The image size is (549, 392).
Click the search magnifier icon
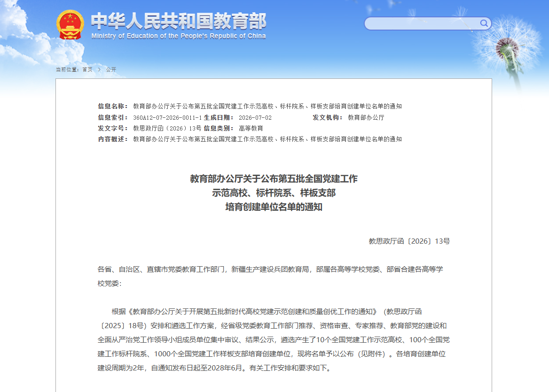[484, 23]
